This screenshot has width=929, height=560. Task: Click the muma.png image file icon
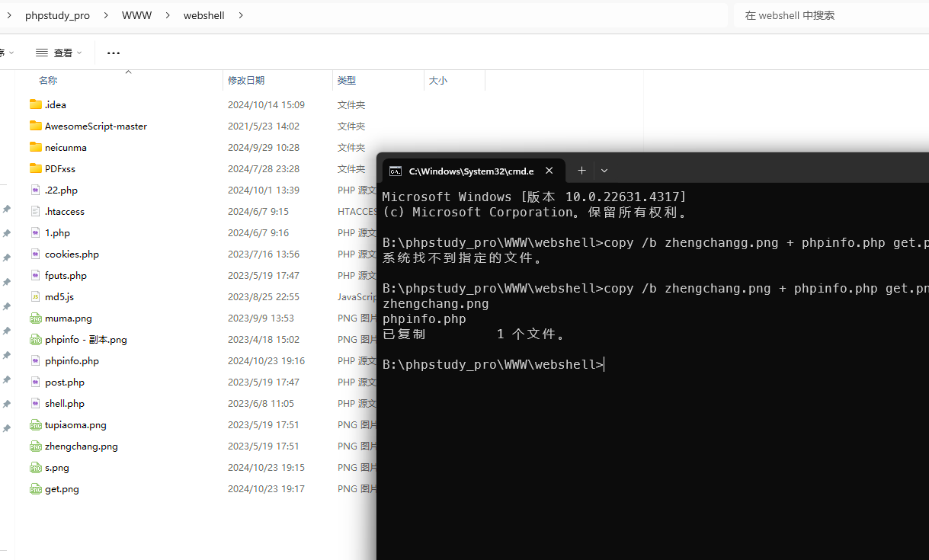point(35,318)
